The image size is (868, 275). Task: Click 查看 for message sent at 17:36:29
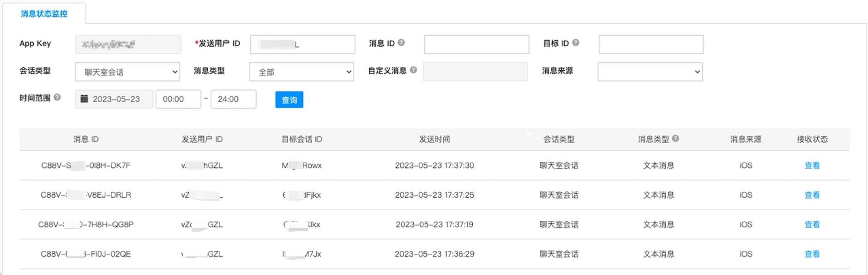point(812,254)
